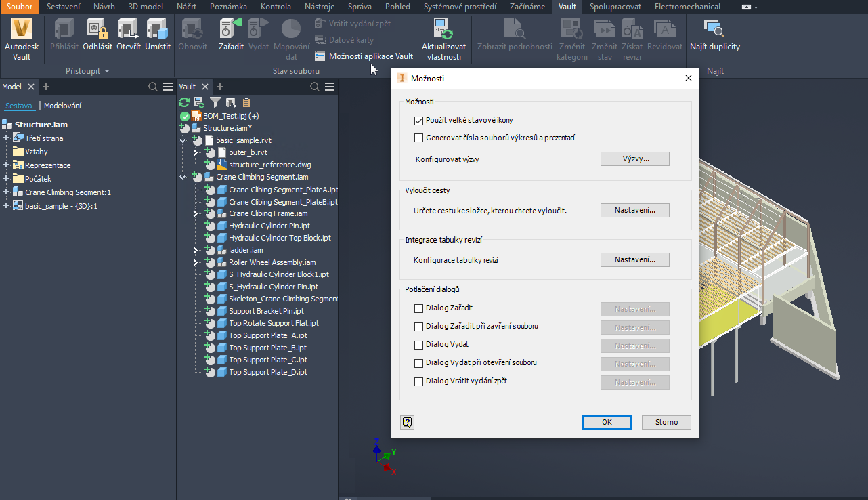Check 'Generovat čísla souborů výkresů a prezentací'
This screenshot has width=868, height=500.
(418, 138)
